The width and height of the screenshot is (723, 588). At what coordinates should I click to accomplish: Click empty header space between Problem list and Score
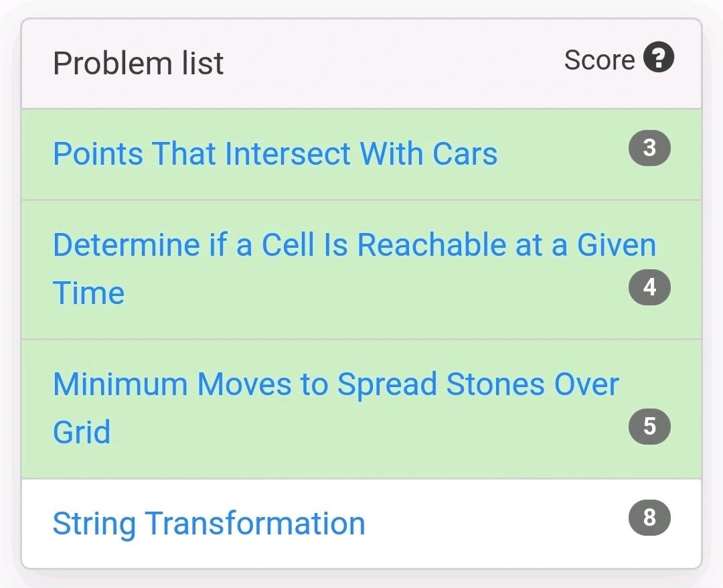click(x=395, y=64)
